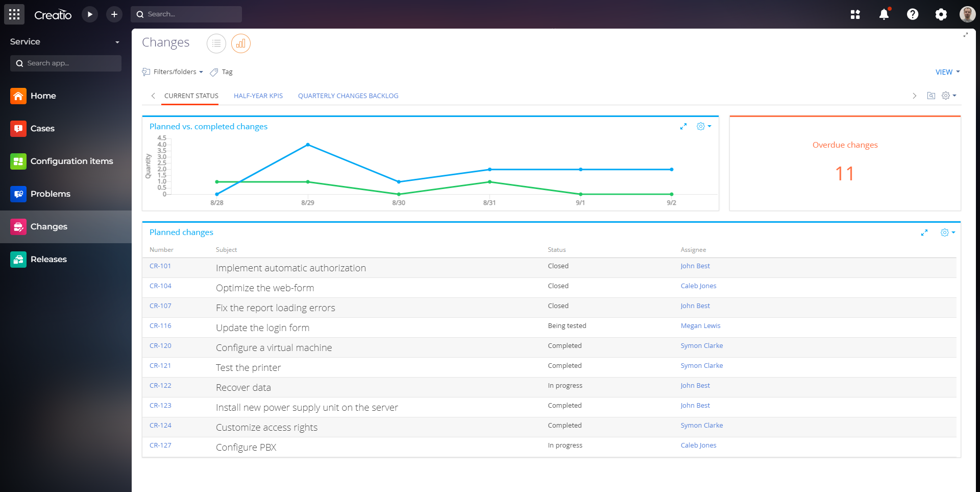
Task: Switch to list view of Changes
Action: [x=216, y=43]
